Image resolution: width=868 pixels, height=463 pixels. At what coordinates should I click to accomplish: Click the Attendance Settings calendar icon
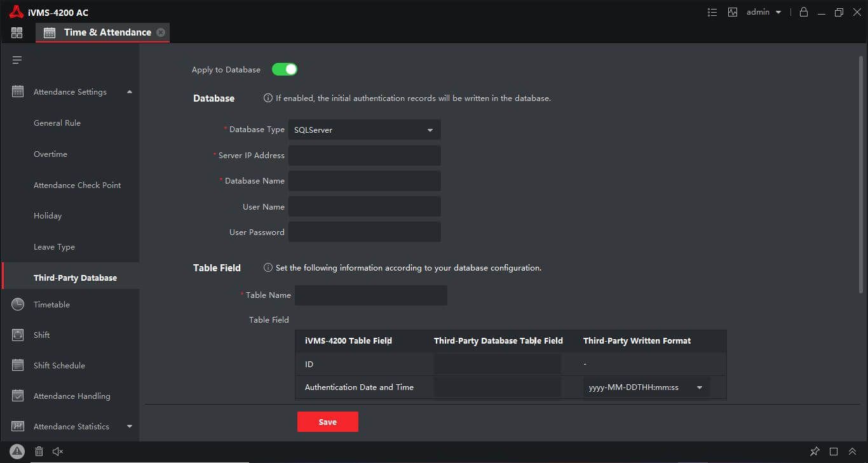point(18,91)
